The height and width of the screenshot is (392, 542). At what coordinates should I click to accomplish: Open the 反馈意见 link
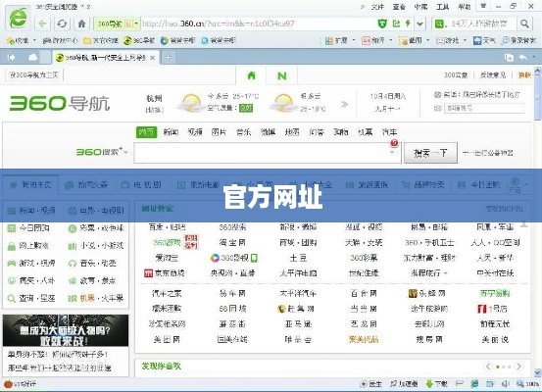493,75
